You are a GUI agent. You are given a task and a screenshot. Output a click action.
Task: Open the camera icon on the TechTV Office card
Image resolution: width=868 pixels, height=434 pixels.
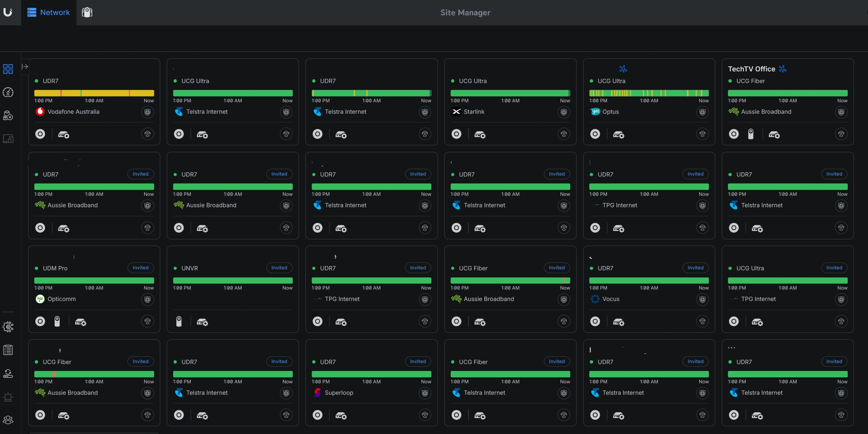click(x=751, y=134)
